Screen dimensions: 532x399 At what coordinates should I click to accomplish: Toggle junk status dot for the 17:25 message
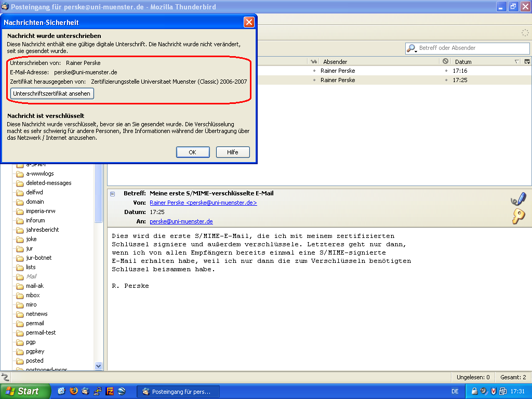coord(446,80)
